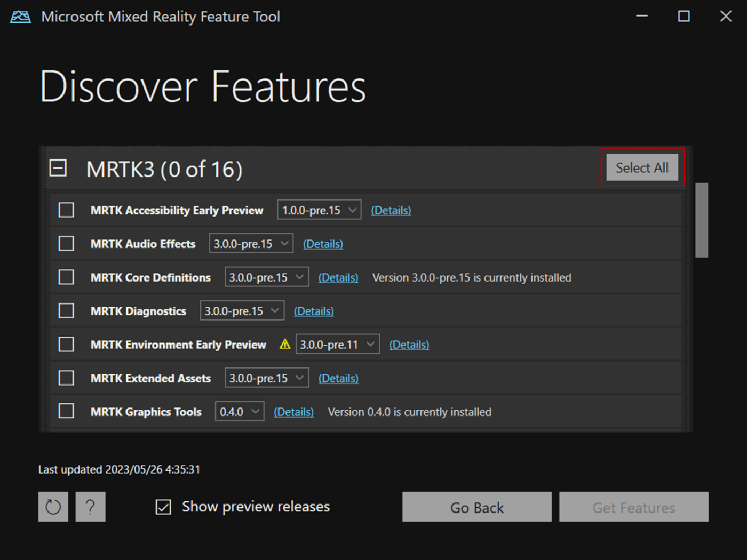
Task: Tick the MRTK Extended Assets checkbox
Action: [x=66, y=378]
